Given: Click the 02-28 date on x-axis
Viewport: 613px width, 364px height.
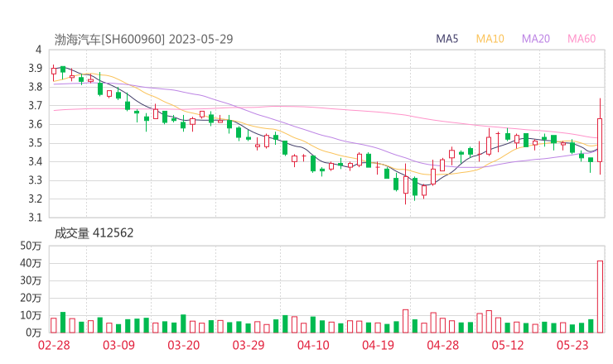Looking at the screenshot, I should click(x=54, y=345).
